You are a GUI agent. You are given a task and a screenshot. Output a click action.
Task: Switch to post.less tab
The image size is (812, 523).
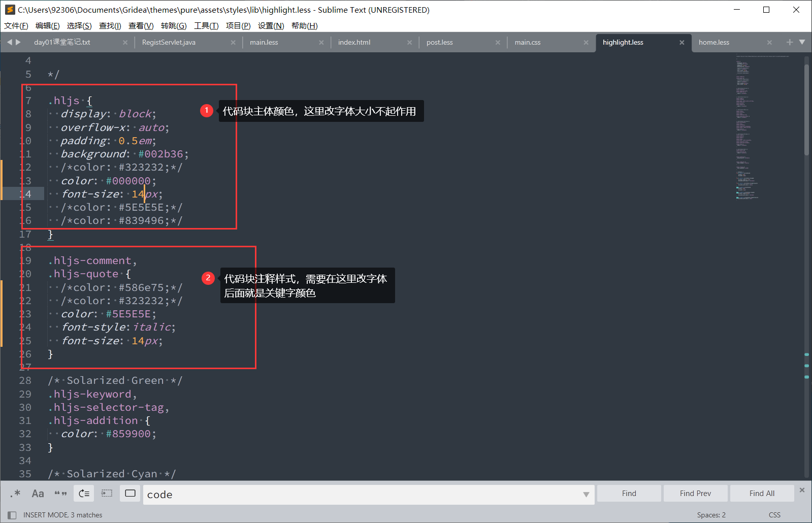(x=440, y=42)
